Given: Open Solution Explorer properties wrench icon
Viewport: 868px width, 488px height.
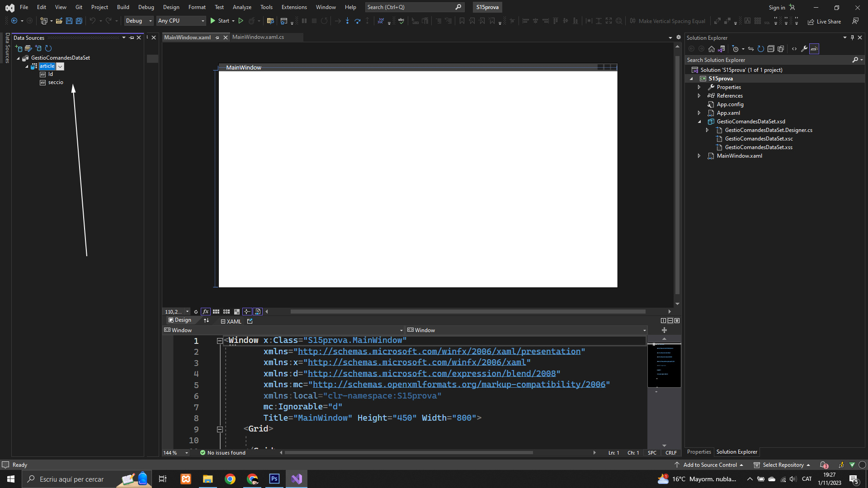Looking at the screenshot, I should (804, 49).
